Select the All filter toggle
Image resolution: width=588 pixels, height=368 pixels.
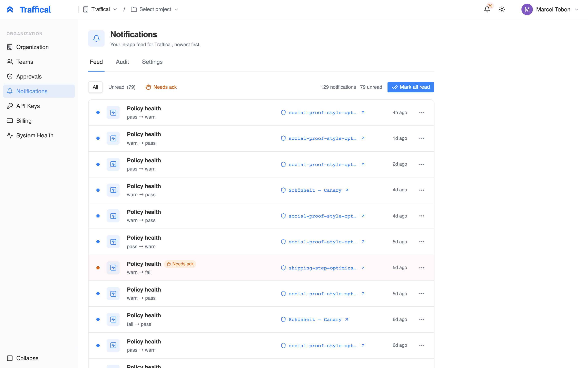(95, 87)
